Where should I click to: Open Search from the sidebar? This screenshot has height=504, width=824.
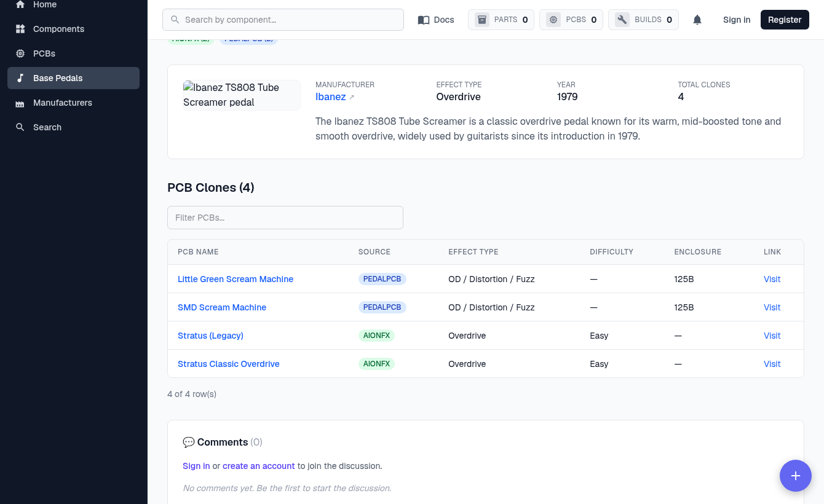point(74,127)
